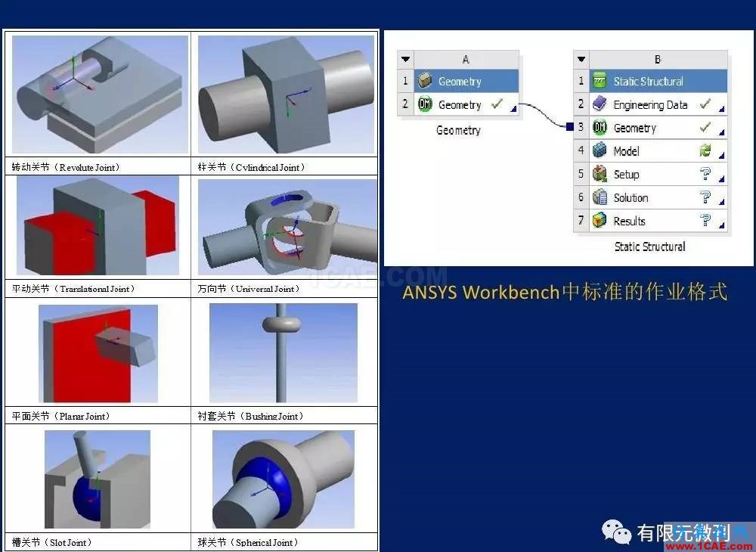The width and height of the screenshot is (756, 552).
Task: Click the Solution cell corner triangle
Action: pyautogui.click(x=721, y=202)
